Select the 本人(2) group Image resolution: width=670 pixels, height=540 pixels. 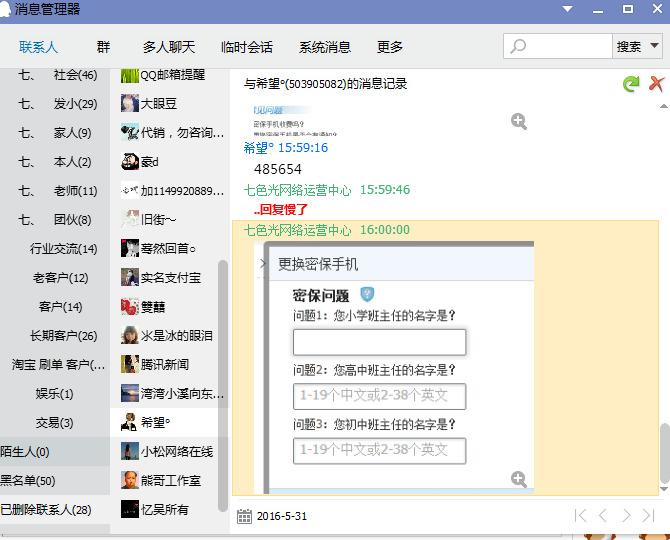pyautogui.click(x=55, y=161)
